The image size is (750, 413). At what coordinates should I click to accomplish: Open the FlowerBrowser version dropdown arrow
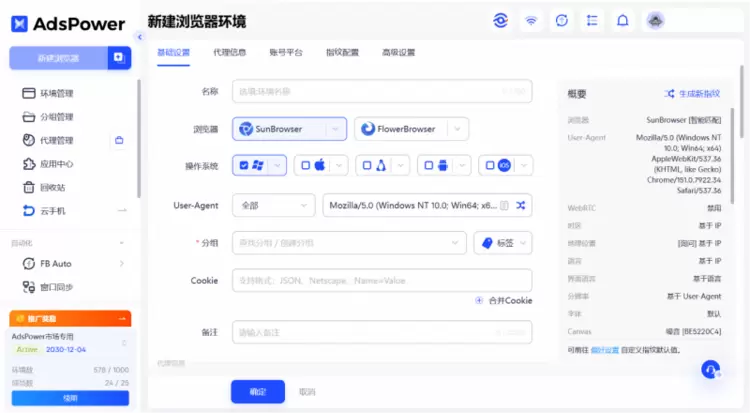pyautogui.click(x=457, y=129)
